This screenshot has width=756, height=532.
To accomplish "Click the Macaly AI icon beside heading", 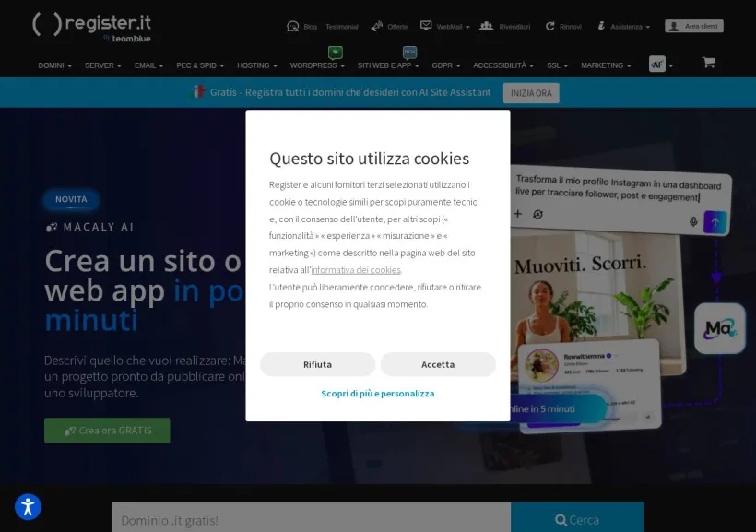I will click(x=52, y=227).
